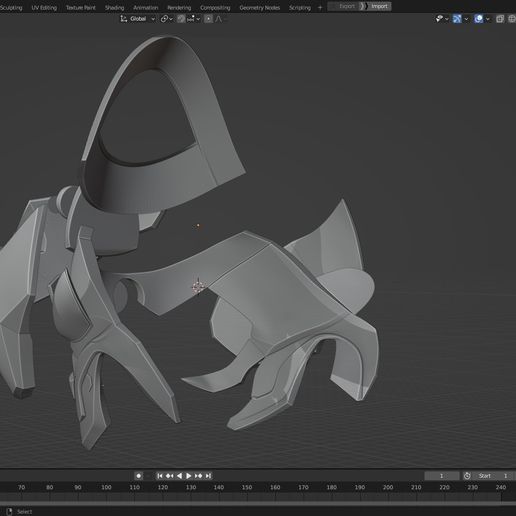Click frame 160 on timeline ruler

coord(275,487)
